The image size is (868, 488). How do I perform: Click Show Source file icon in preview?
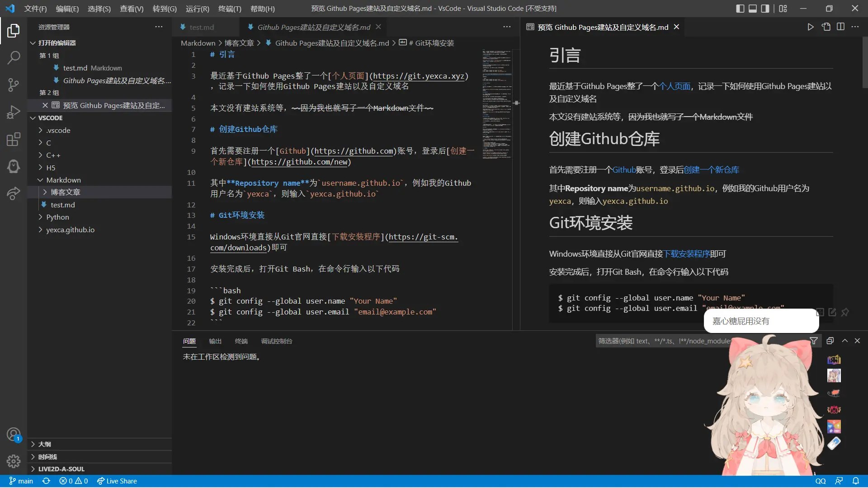pos(826,27)
